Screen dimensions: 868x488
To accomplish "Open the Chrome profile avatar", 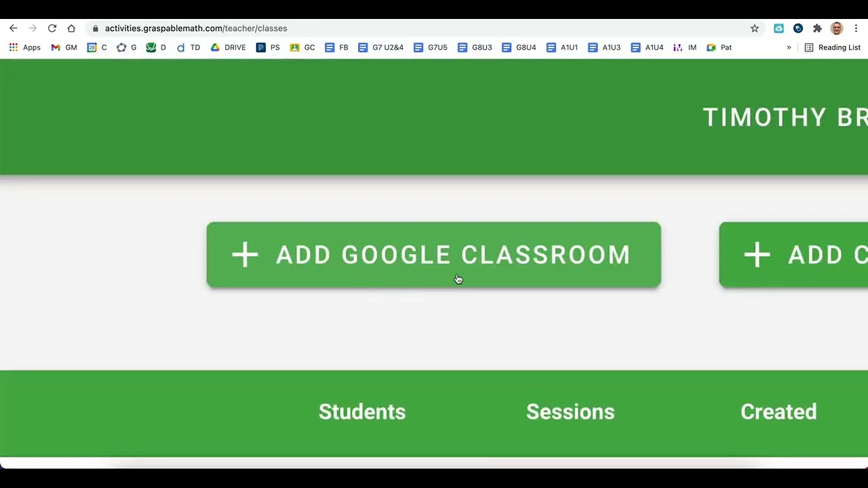I will pos(837,28).
